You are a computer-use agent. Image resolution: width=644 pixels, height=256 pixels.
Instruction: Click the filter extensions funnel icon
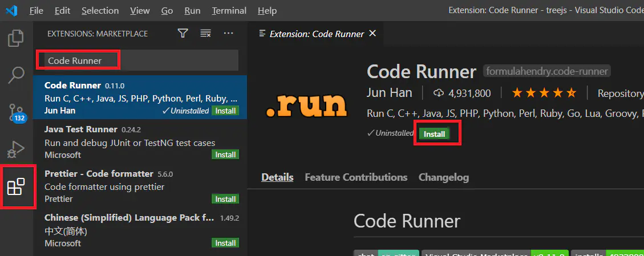183,34
